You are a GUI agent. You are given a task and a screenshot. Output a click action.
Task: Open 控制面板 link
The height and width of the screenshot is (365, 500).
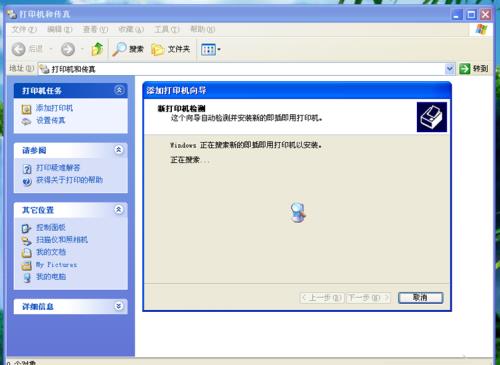[x=51, y=227]
